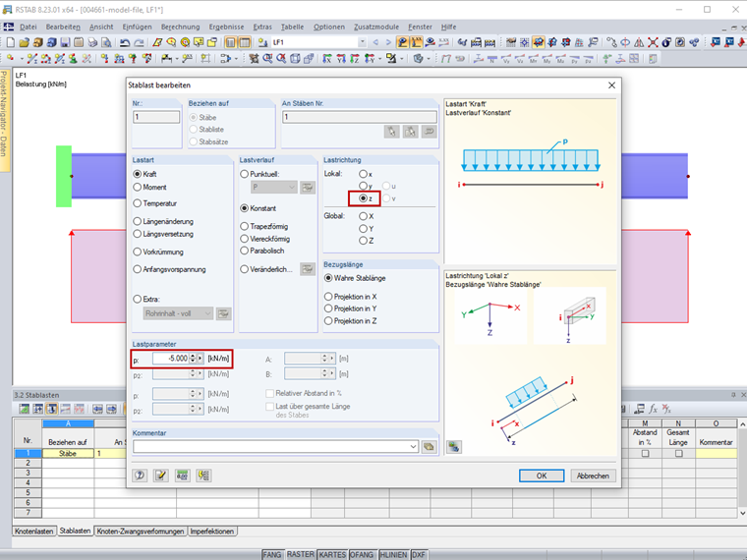Open the Datei menu
Image resolution: width=747 pixels, height=560 pixels.
pos(29,27)
